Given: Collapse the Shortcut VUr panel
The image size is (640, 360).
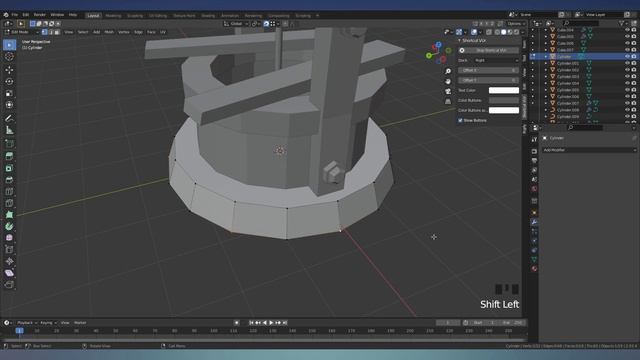Looking at the screenshot, I should (460, 41).
